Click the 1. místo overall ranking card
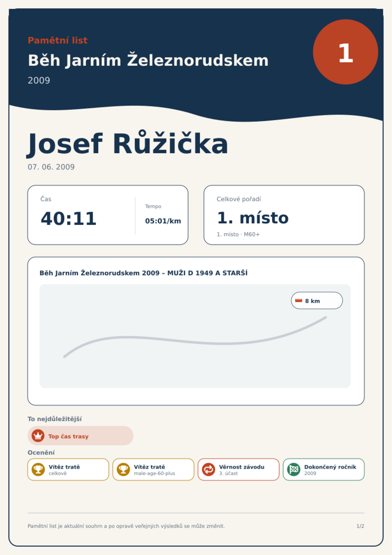The image size is (392, 555). tap(284, 215)
